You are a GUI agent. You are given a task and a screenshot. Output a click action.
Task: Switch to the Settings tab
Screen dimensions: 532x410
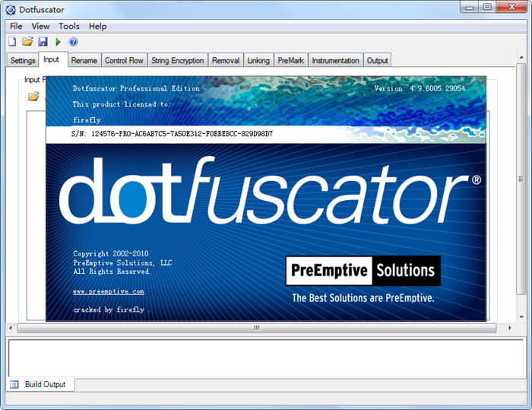point(23,61)
